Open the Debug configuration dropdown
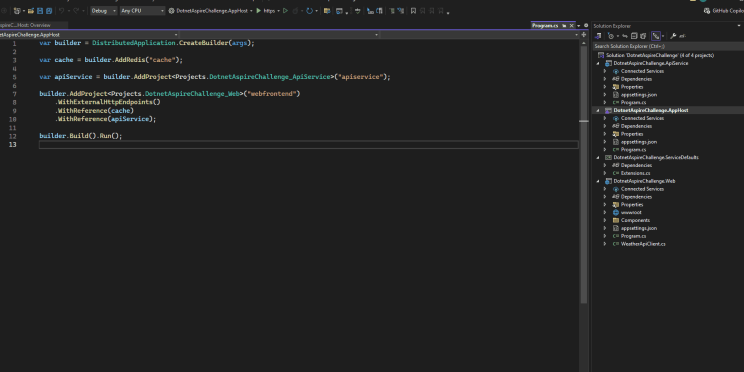Viewport: 744px width, 372px height. tap(103, 11)
